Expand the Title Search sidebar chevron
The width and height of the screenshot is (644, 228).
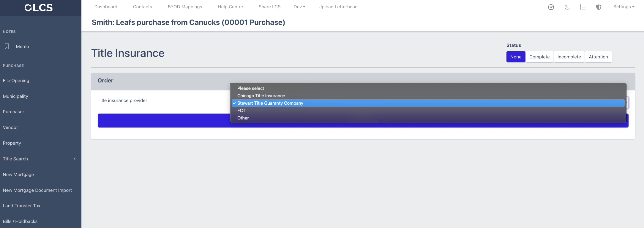coord(75,159)
